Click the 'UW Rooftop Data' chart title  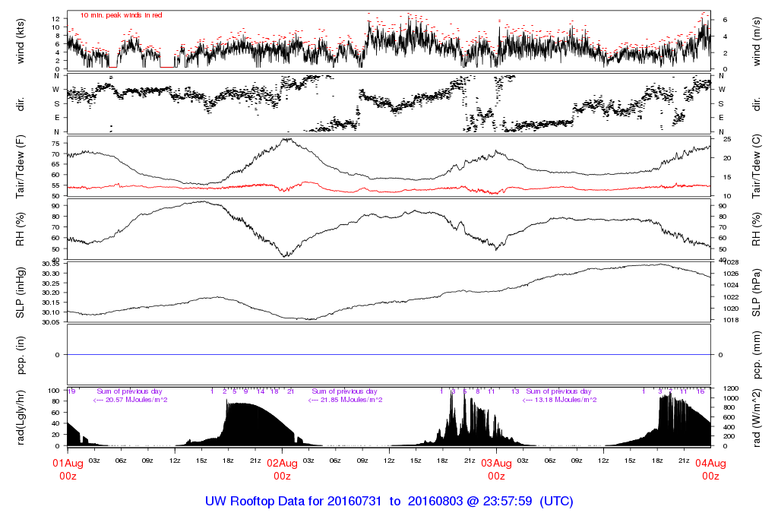click(x=389, y=502)
